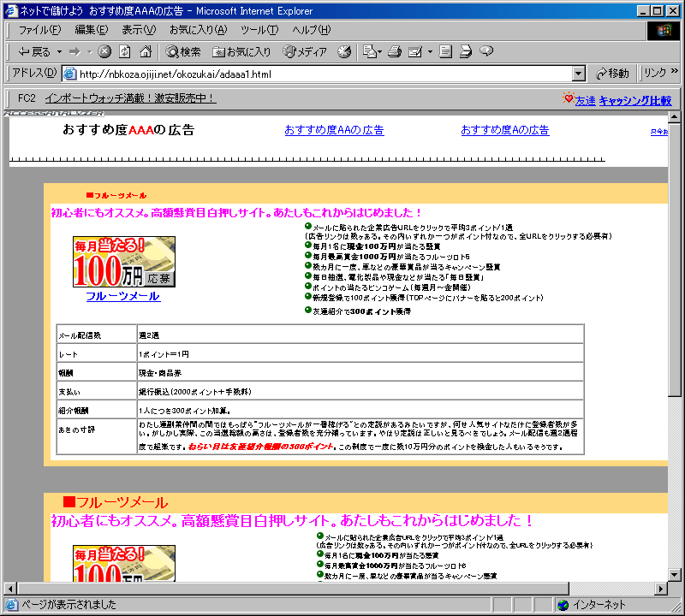Click the large ■フルーツメール heading below
This screenshot has width=685, height=616.
pyautogui.click(x=116, y=502)
